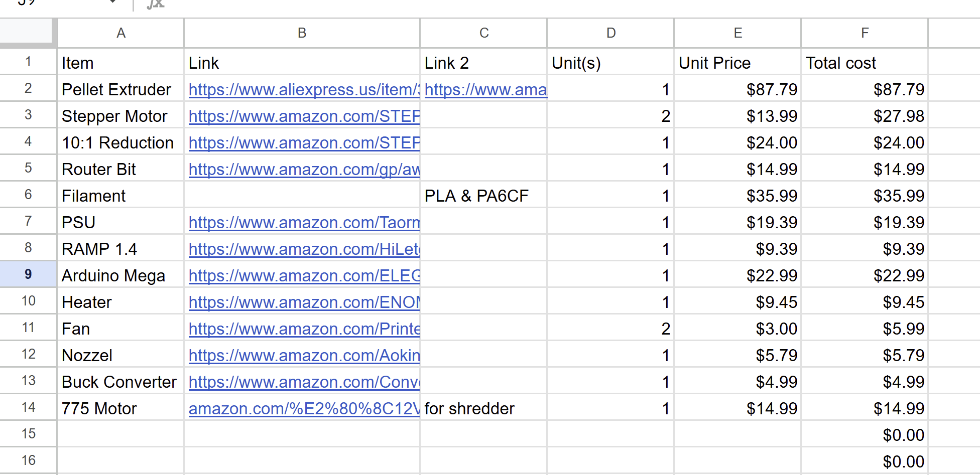This screenshot has height=475, width=980.
Task: Open the name box dropdown arrow
Action: (112, 2)
